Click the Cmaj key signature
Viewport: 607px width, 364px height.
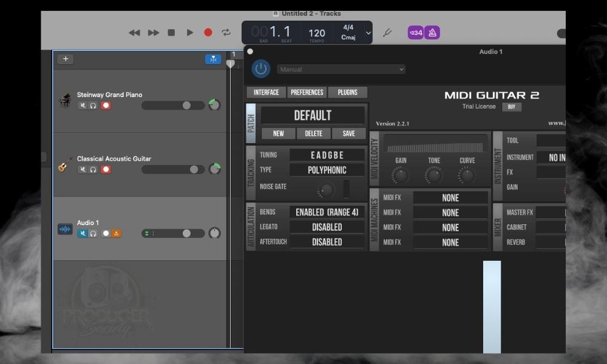(x=348, y=38)
